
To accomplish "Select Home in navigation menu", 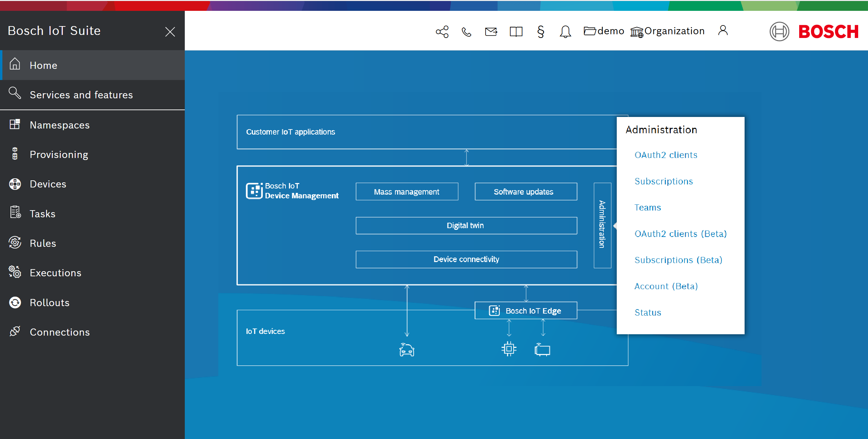I will pos(92,65).
